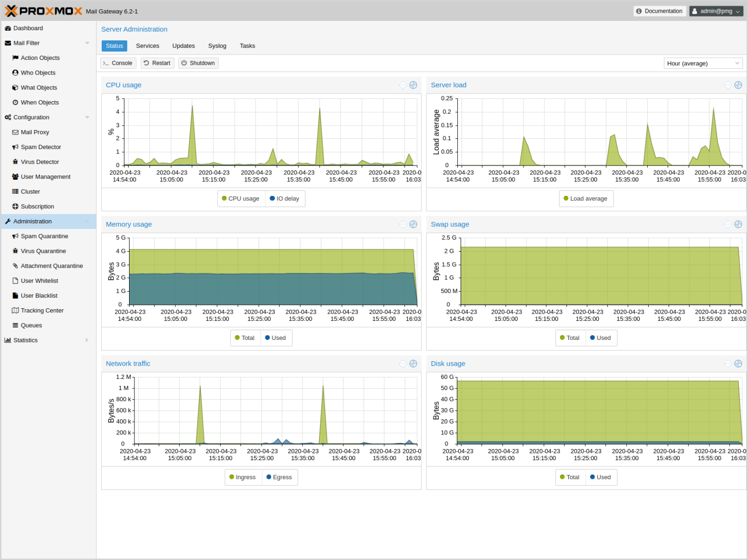This screenshot has width=748, height=560.
Task: Click the Load average green legend swatch
Action: (566, 199)
